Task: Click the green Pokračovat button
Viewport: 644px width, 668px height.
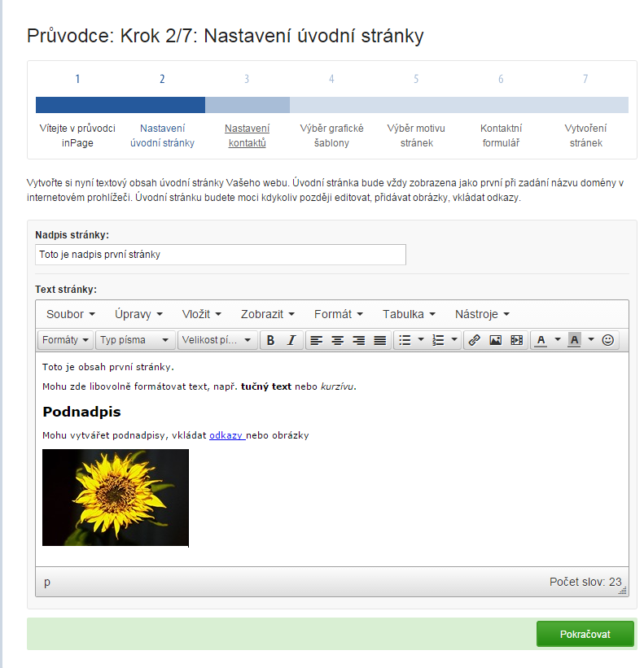Action: 585,634
